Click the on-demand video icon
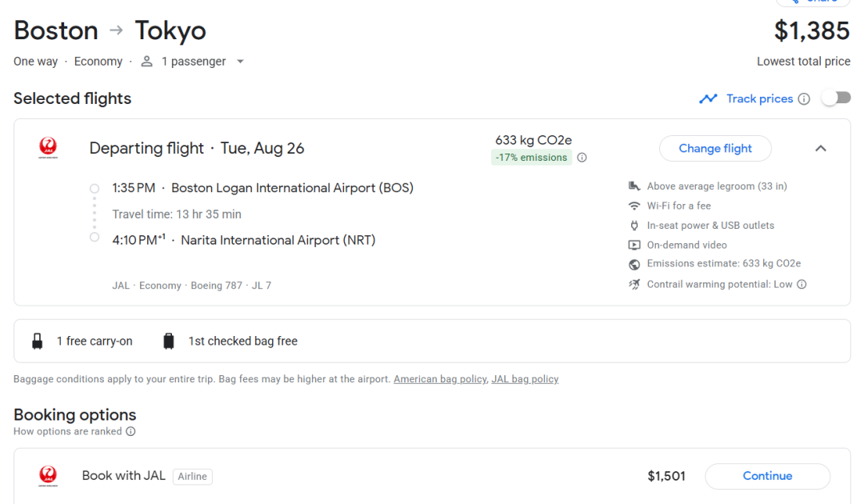 (634, 245)
